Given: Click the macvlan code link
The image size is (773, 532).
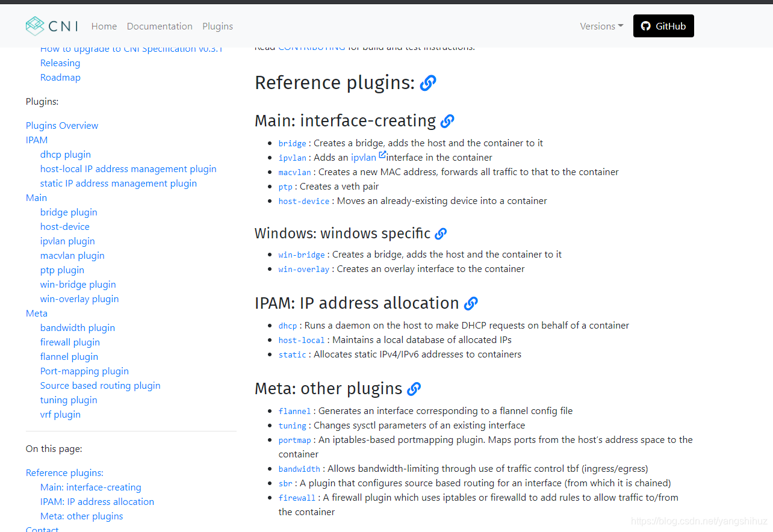Looking at the screenshot, I should click(295, 172).
